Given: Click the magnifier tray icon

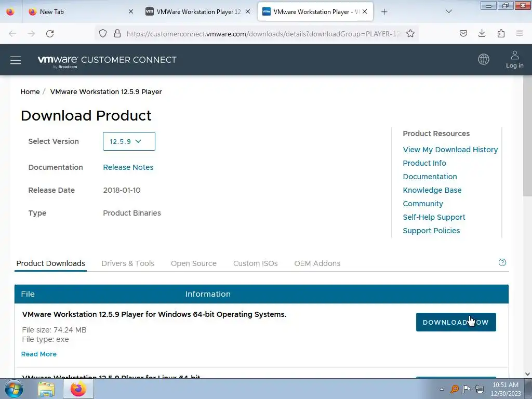Looking at the screenshot, I should [x=454, y=389].
